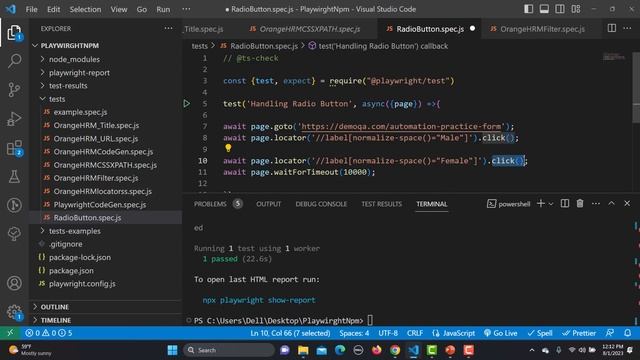Toggle Secondary Side Bar layout icon
The image size is (640, 360).
pos(560,9)
